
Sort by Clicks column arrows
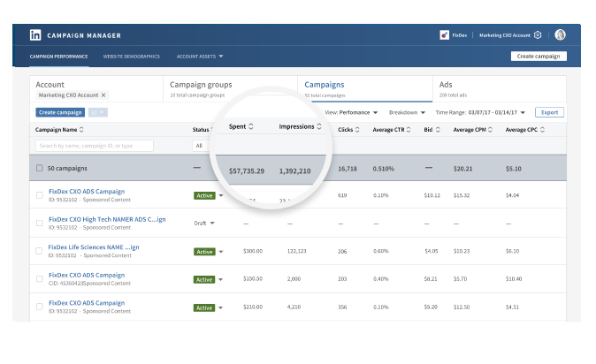point(357,130)
